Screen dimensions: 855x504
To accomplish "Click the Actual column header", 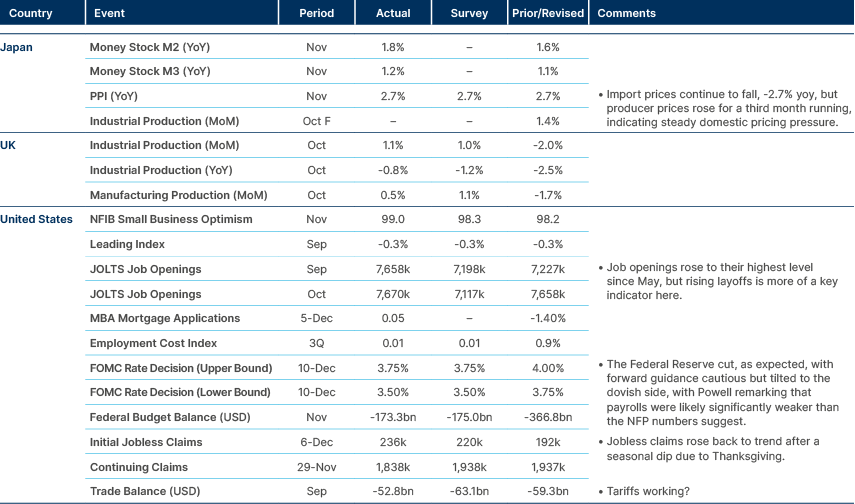I will (393, 13).
